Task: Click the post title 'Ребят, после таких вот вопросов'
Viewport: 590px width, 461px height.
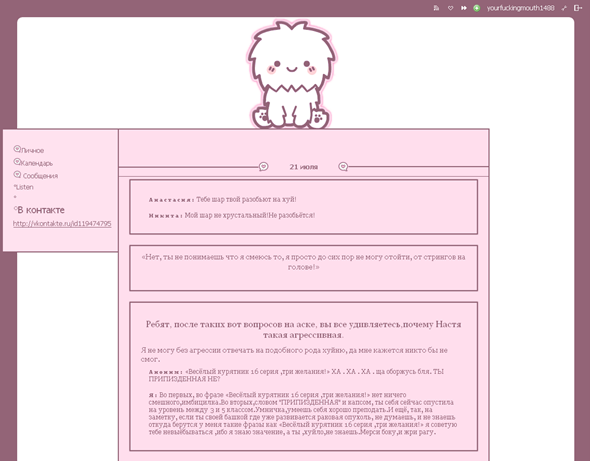Action: (x=303, y=329)
